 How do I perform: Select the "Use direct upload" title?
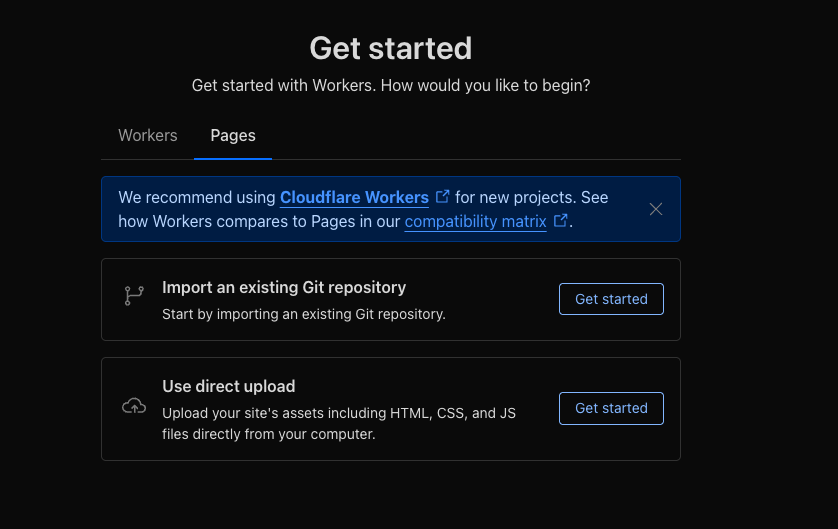click(228, 386)
